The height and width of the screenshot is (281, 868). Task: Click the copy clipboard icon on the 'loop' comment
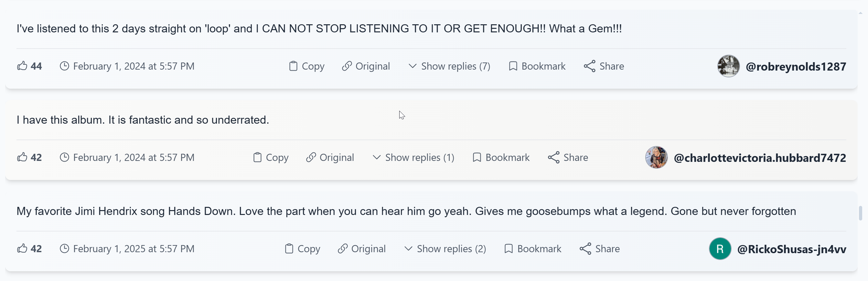pyautogui.click(x=293, y=66)
